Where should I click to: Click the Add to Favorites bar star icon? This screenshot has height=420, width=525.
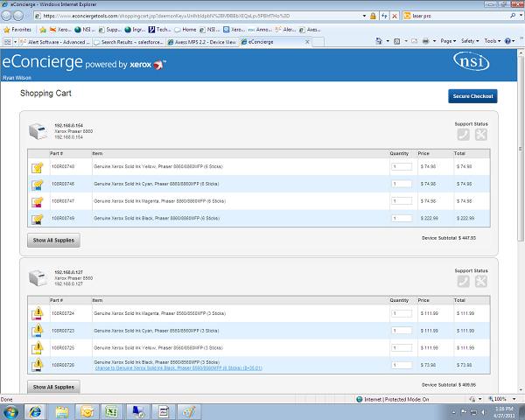(43, 30)
